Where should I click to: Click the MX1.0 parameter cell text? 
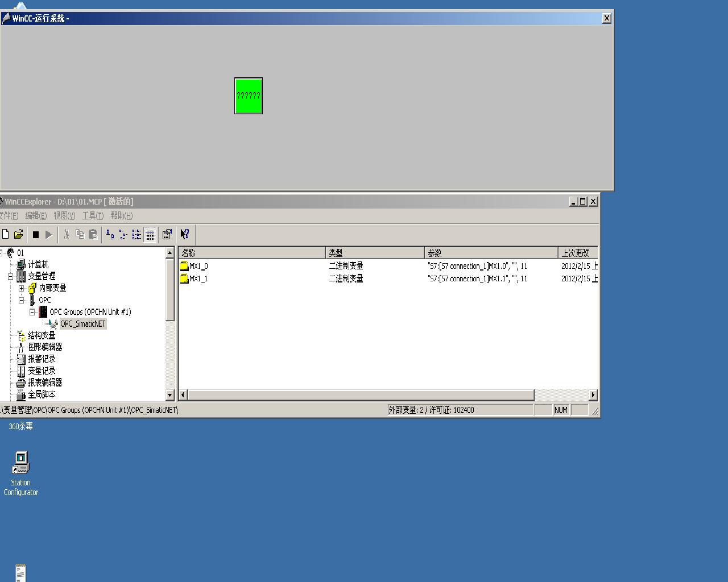point(477,266)
